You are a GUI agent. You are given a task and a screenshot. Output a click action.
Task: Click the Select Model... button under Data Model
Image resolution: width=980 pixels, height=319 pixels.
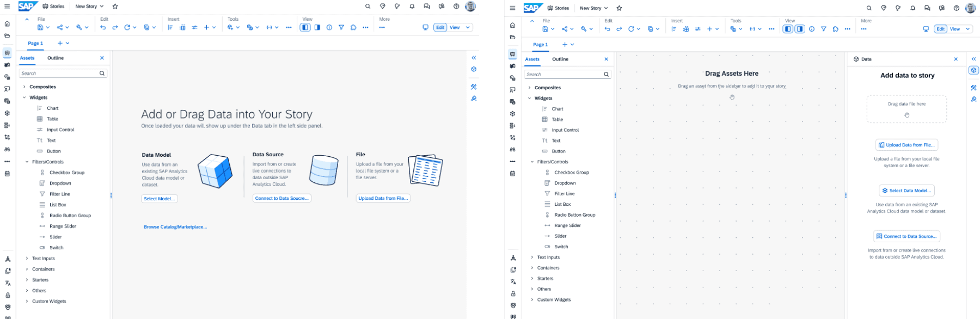tap(159, 199)
